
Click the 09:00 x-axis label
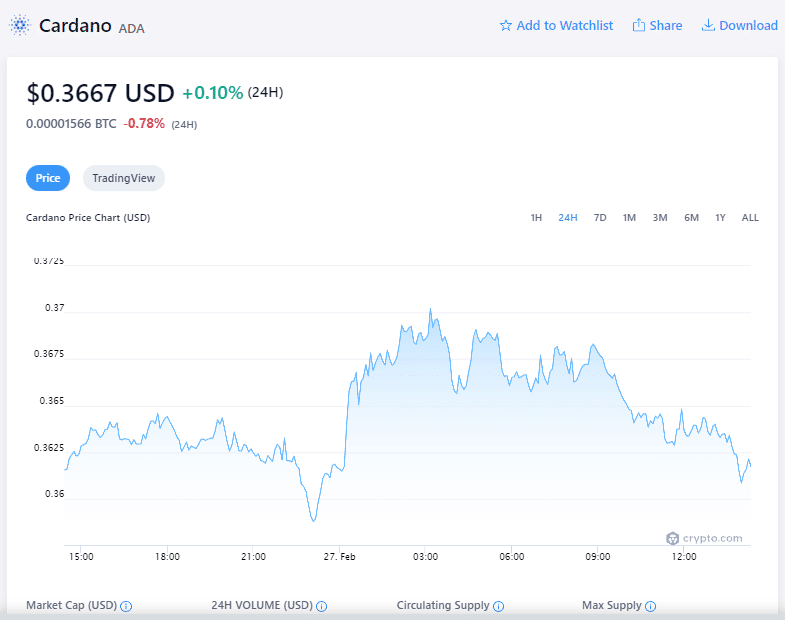(x=598, y=556)
